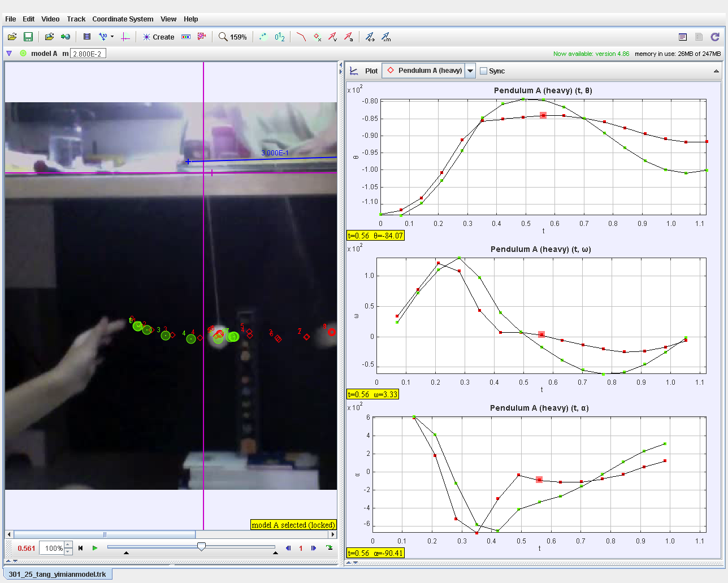The height and width of the screenshot is (583, 728).
Task: Toggle path visibility icon
Action: tap(301, 37)
